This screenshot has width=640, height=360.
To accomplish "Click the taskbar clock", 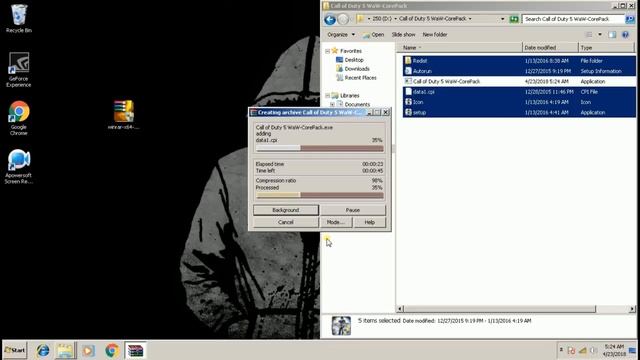I will click(614, 350).
